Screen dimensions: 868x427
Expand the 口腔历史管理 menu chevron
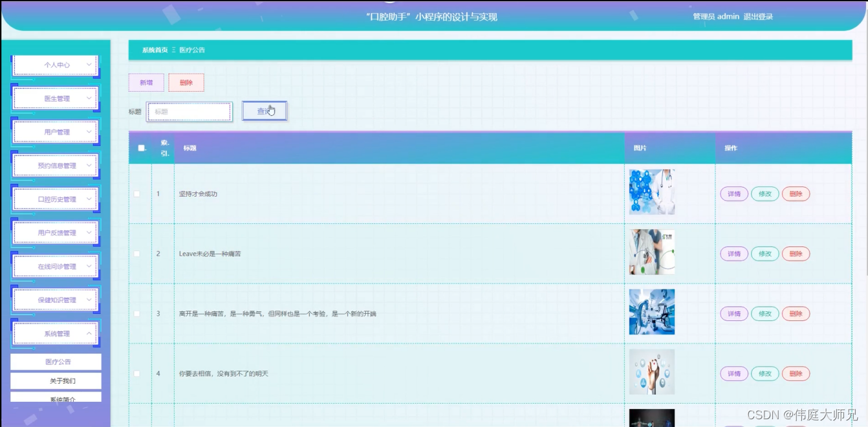[x=89, y=199]
